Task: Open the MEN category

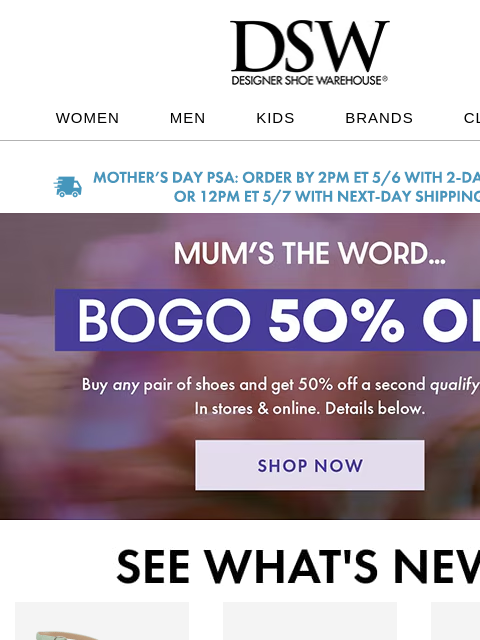Action: [187, 118]
